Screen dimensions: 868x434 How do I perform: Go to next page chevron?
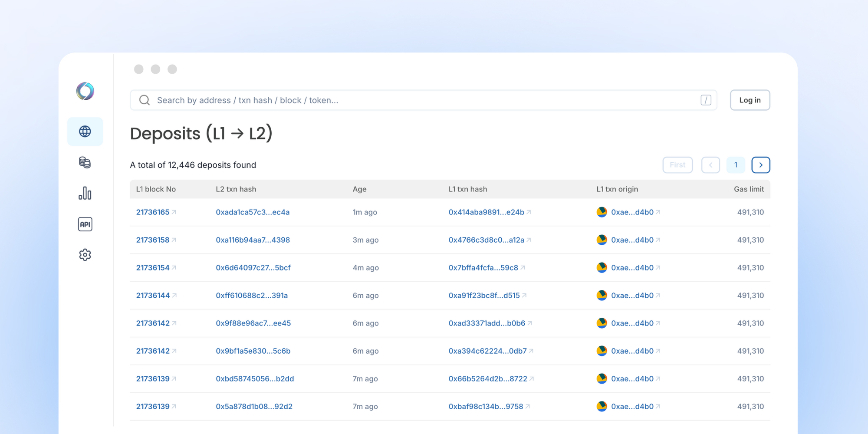tap(761, 165)
